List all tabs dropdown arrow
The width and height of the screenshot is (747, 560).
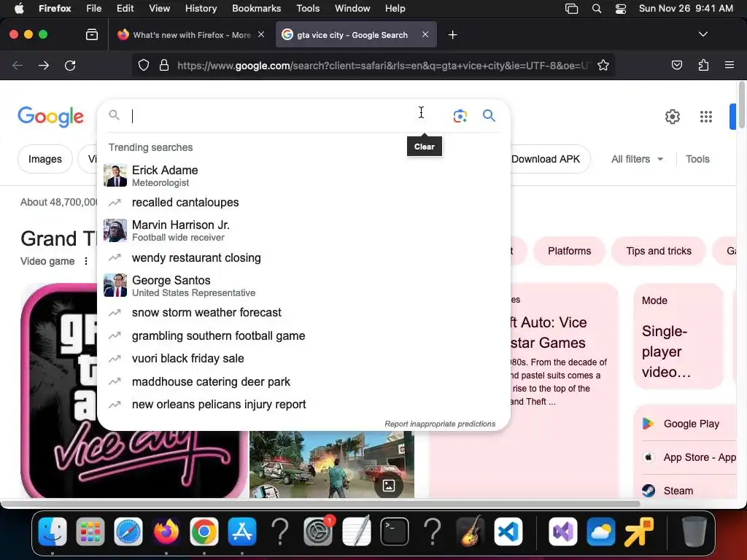coord(703,34)
